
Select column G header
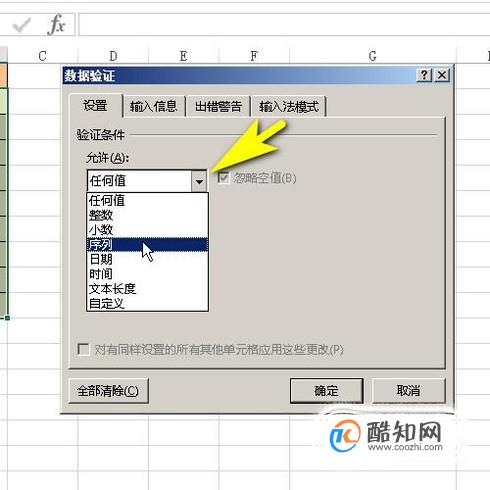pos(372,56)
